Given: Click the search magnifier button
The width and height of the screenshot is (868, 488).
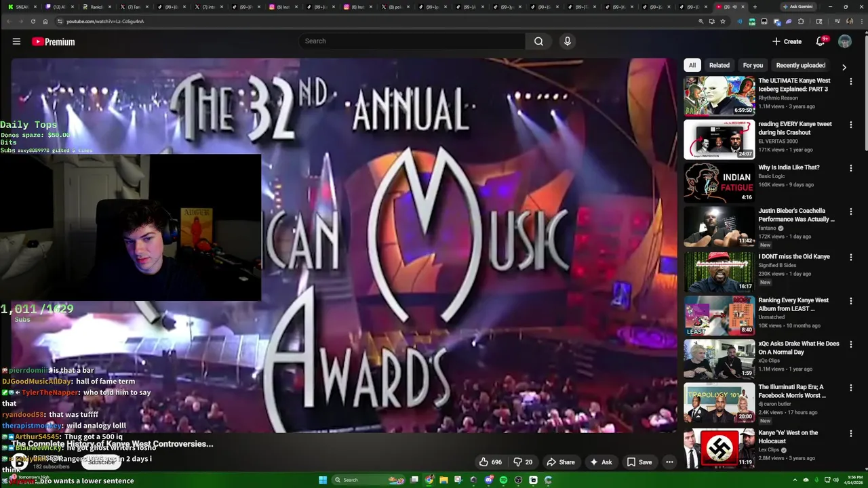Looking at the screenshot, I should tap(538, 41).
